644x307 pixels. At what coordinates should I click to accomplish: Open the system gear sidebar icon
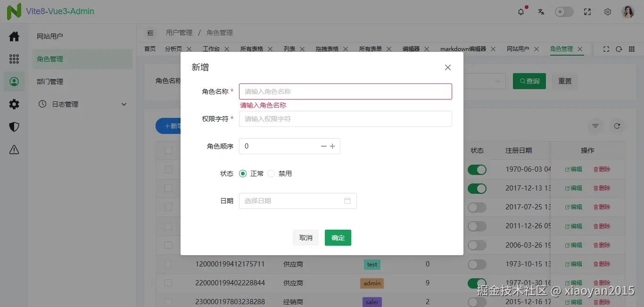coord(14,104)
